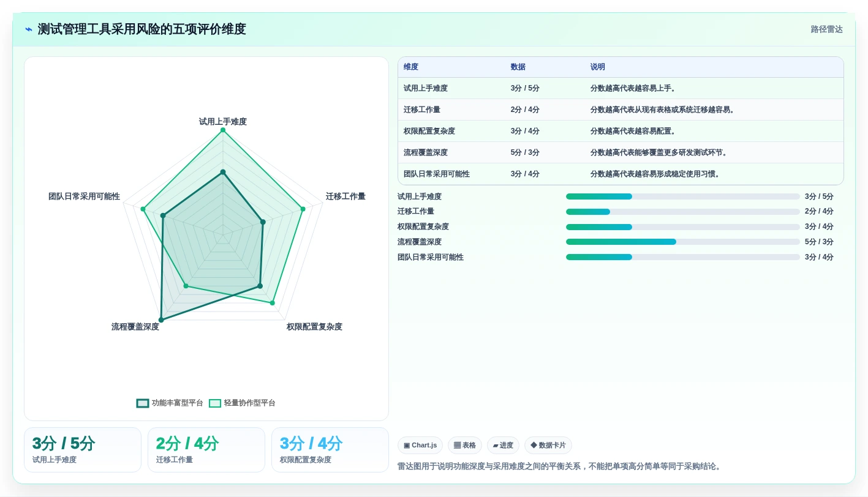Select the Chart.js tag chip
This screenshot has height=497, width=868.
pos(420,445)
